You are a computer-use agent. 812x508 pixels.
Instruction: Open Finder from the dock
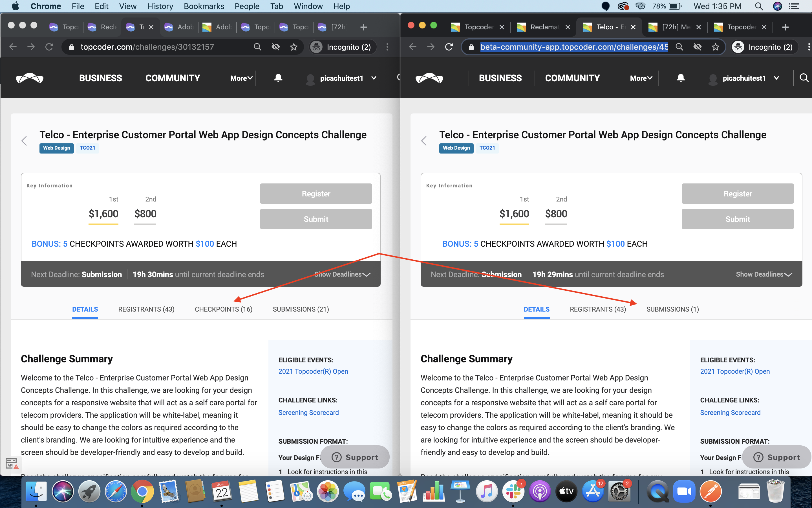[x=36, y=491]
